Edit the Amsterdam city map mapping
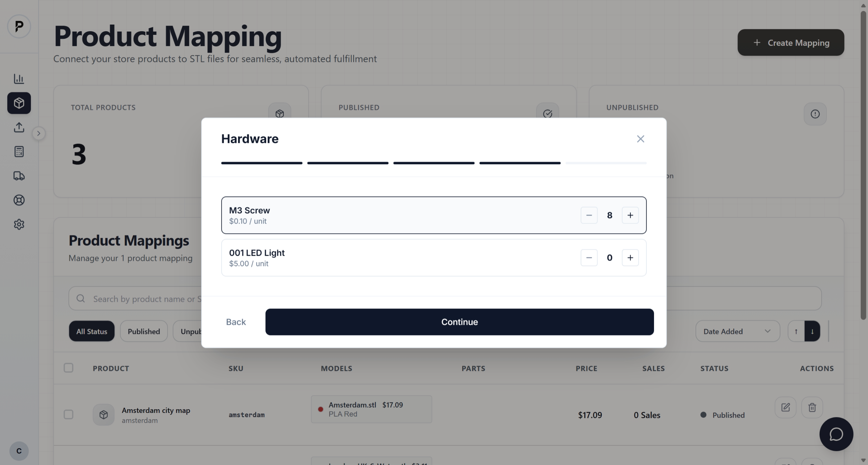Image resolution: width=868 pixels, height=465 pixels. point(785,407)
